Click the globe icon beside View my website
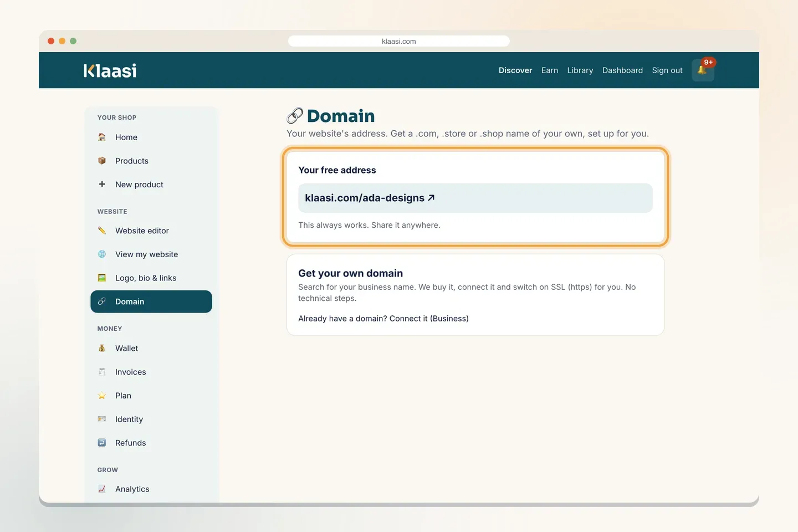This screenshot has width=798, height=532. pos(102,254)
